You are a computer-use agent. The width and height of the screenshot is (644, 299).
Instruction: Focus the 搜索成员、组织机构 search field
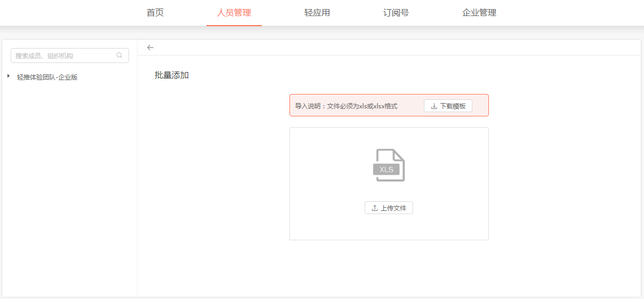(64, 56)
